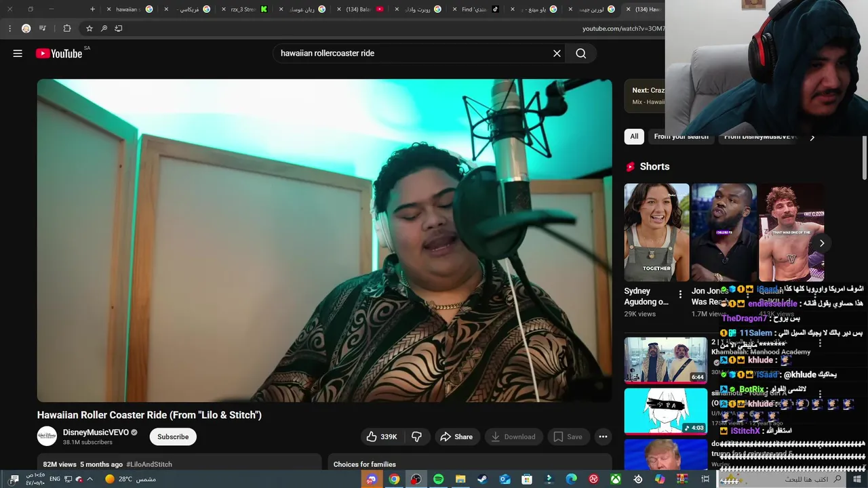Open Task View from the taskbar

pyautogui.click(x=705, y=479)
